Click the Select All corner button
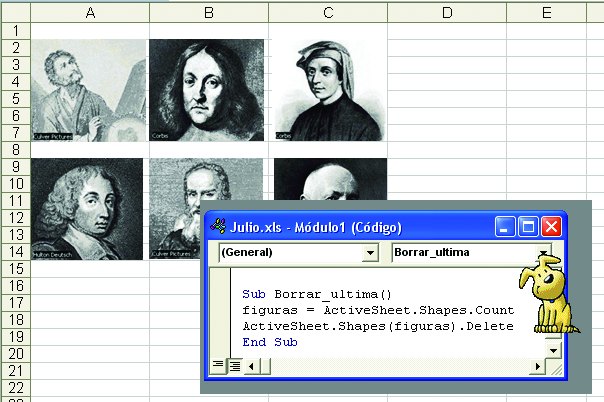Image resolution: width=604 pixels, height=402 pixels. (x=16, y=13)
